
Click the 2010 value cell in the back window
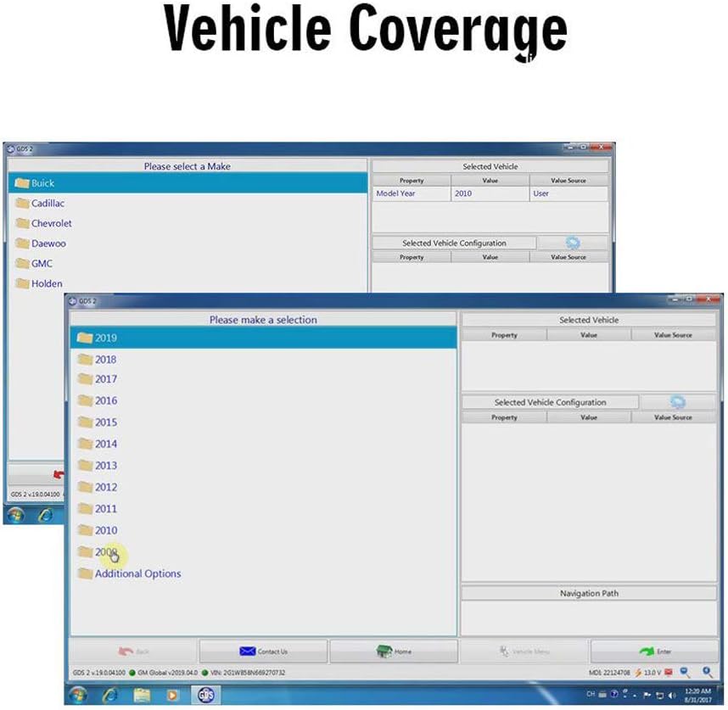(x=490, y=193)
